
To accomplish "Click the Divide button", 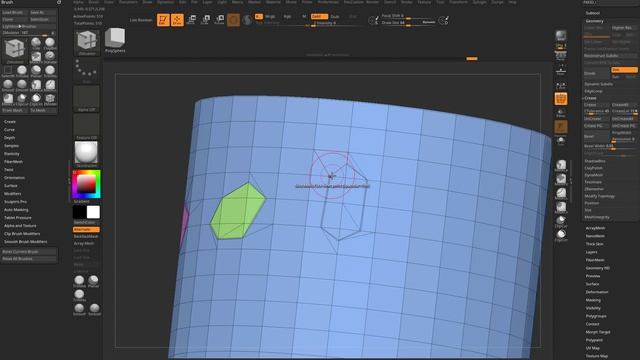I will click(x=596, y=73).
